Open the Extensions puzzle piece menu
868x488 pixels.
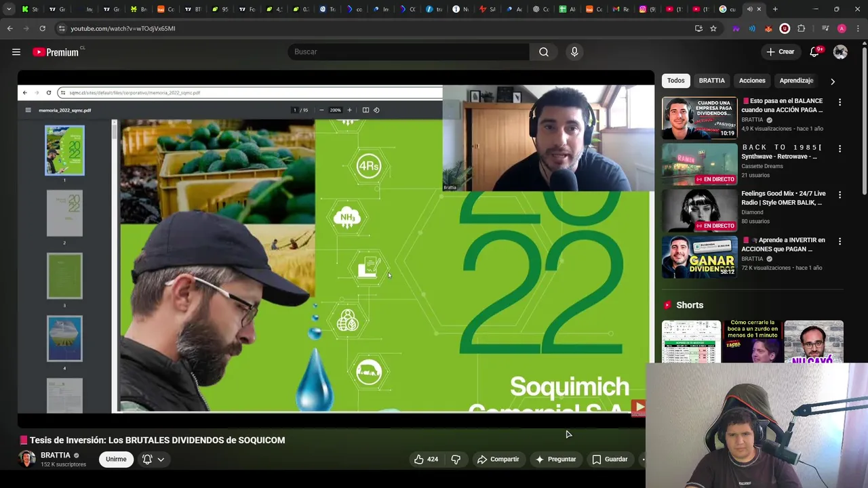[802, 28]
